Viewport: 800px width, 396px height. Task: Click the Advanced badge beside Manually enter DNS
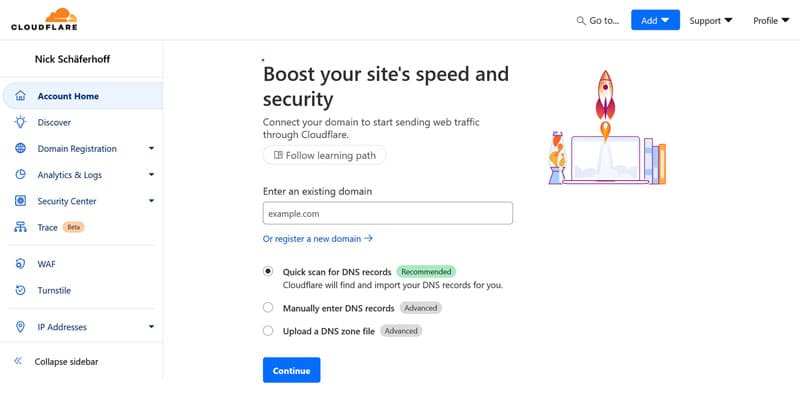(420, 308)
